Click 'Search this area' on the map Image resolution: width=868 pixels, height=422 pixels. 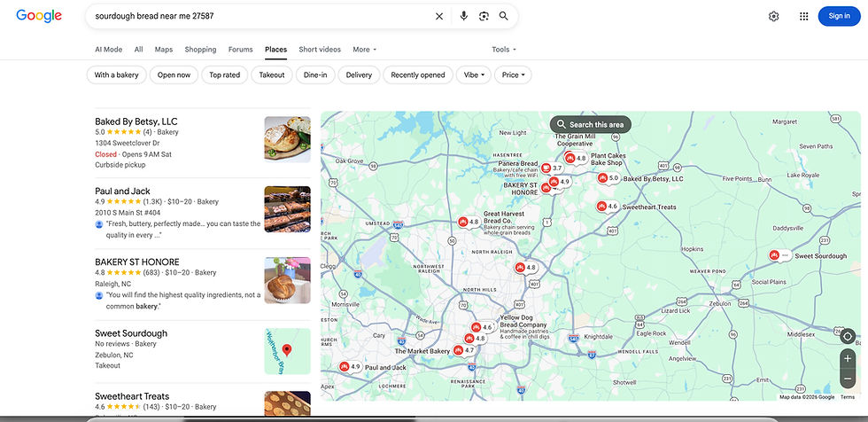[x=591, y=125]
